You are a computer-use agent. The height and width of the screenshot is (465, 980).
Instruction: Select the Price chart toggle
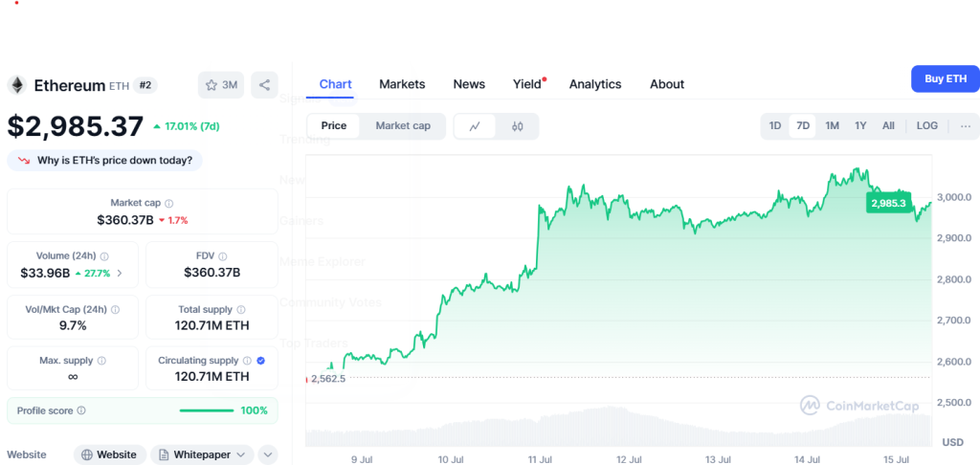pyautogui.click(x=334, y=126)
